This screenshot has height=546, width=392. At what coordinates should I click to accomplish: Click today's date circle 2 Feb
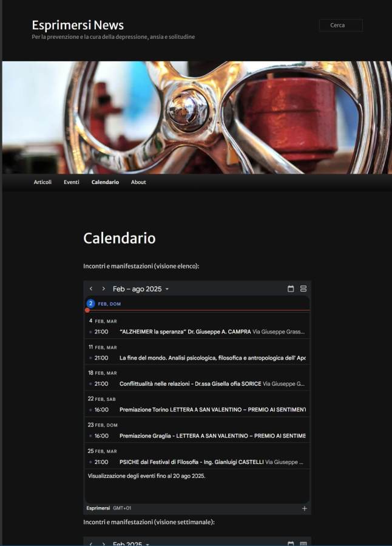coord(90,304)
